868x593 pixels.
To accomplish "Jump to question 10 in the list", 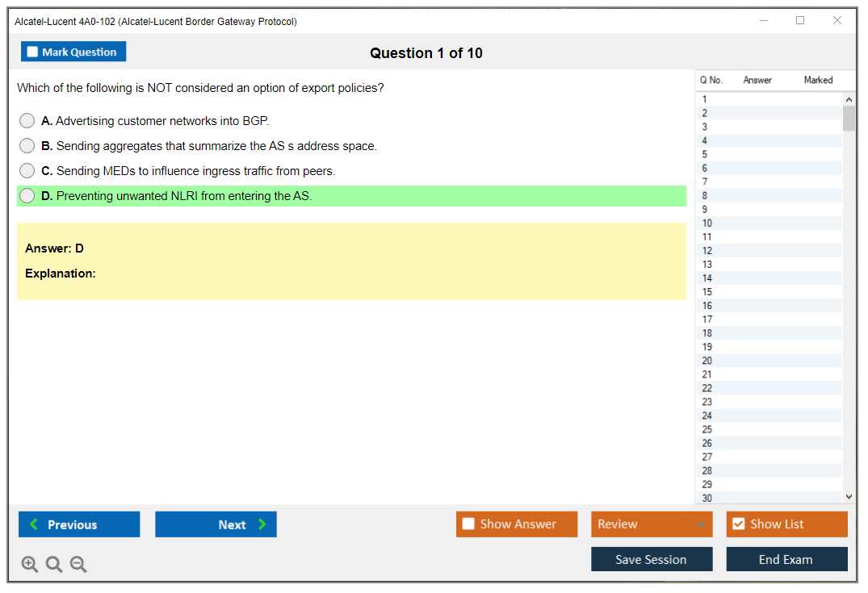I will click(x=707, y=223).
